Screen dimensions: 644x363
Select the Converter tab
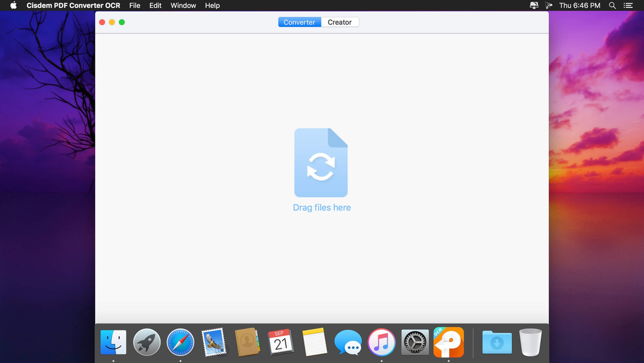pyautogui.click(x=299, y=22)
